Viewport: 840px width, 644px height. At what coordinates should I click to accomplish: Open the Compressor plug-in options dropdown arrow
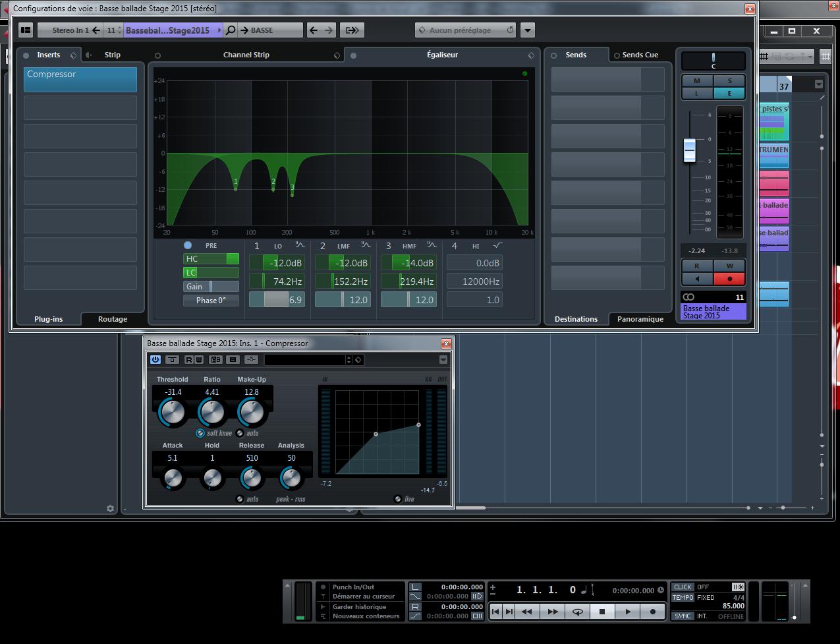pyautogui.click(x=443, y=360)
